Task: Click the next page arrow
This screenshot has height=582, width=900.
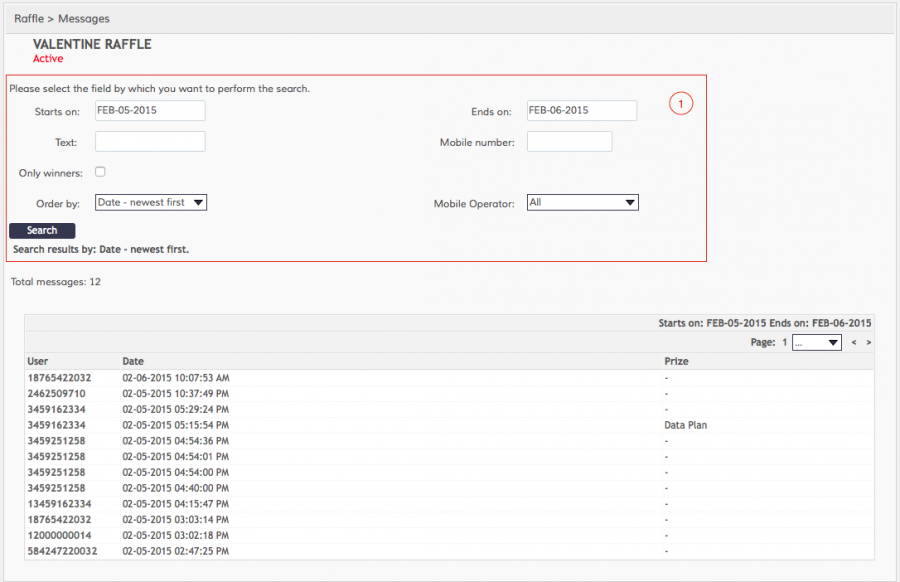Action: [868, 342]
